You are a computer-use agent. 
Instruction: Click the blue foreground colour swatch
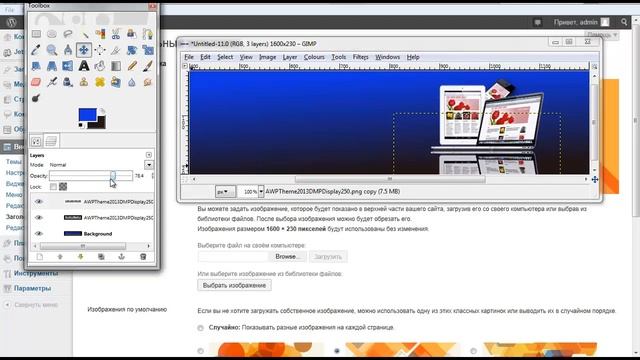[x=87, y=114]
